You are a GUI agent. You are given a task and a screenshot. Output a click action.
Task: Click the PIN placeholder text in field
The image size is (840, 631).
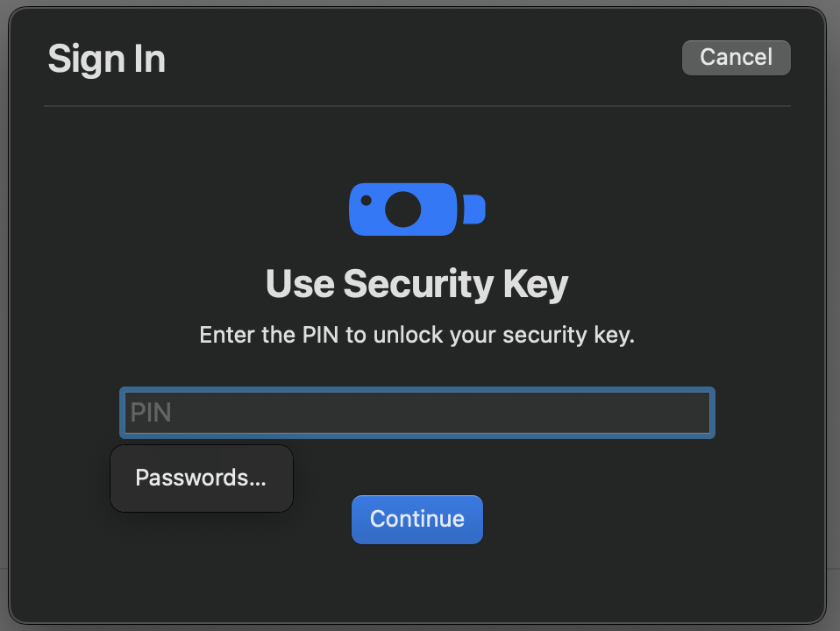[x=151, y=413]
